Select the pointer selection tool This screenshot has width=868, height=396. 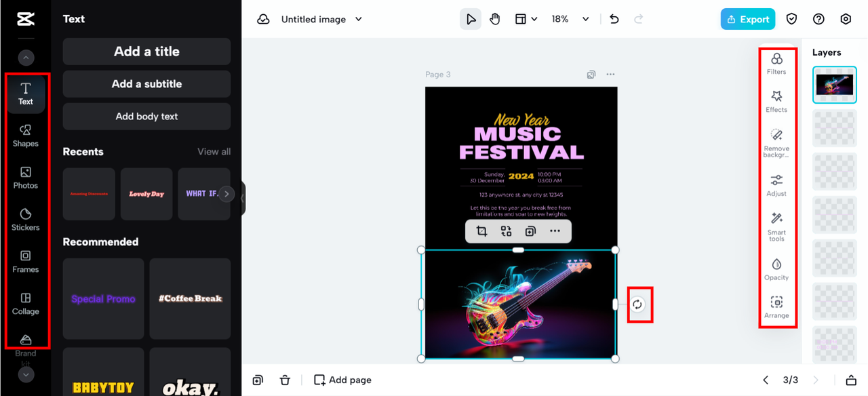pos(471,19)
